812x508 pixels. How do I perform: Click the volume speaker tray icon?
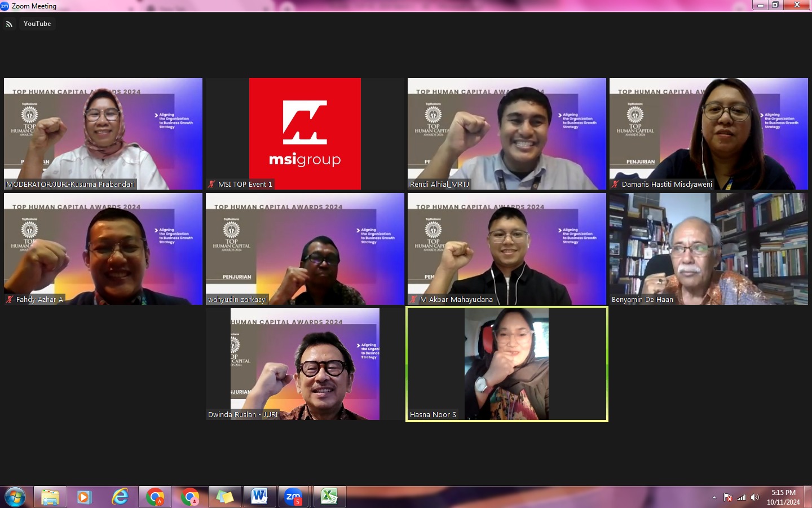click(x=755, y=497)
